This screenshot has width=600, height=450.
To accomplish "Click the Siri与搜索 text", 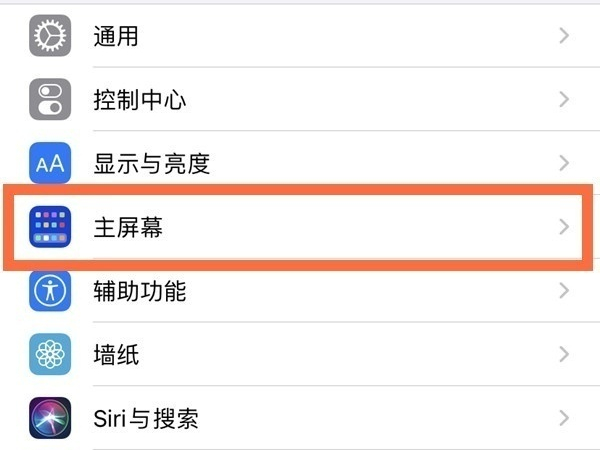I will click(144, 417).
